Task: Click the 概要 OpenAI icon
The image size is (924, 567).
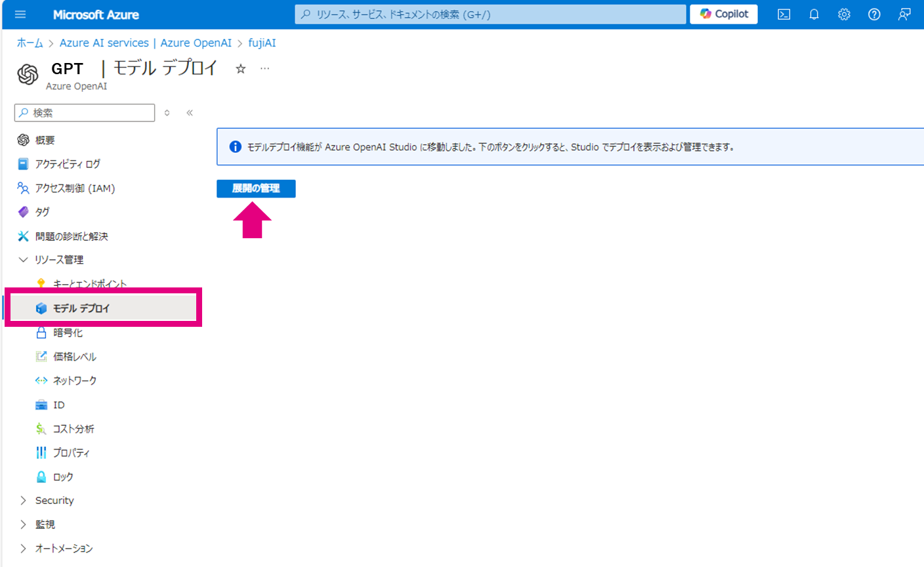Action: click(23, 140)
